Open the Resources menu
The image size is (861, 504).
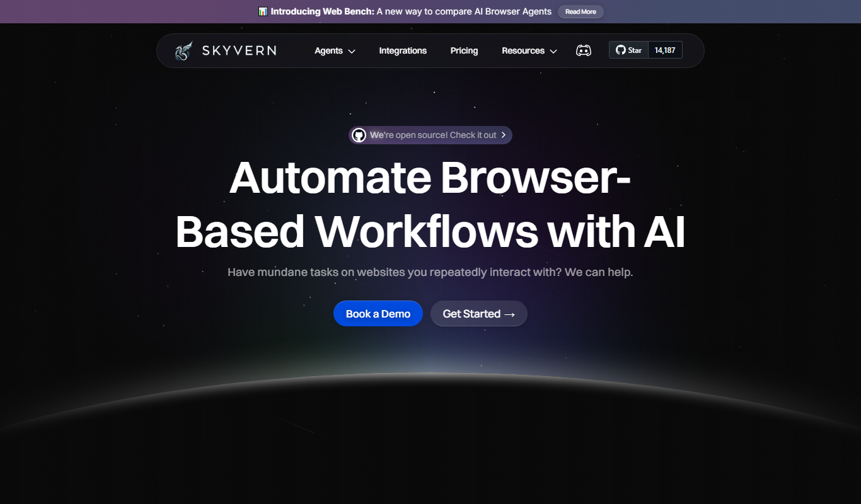coord(529,50)
